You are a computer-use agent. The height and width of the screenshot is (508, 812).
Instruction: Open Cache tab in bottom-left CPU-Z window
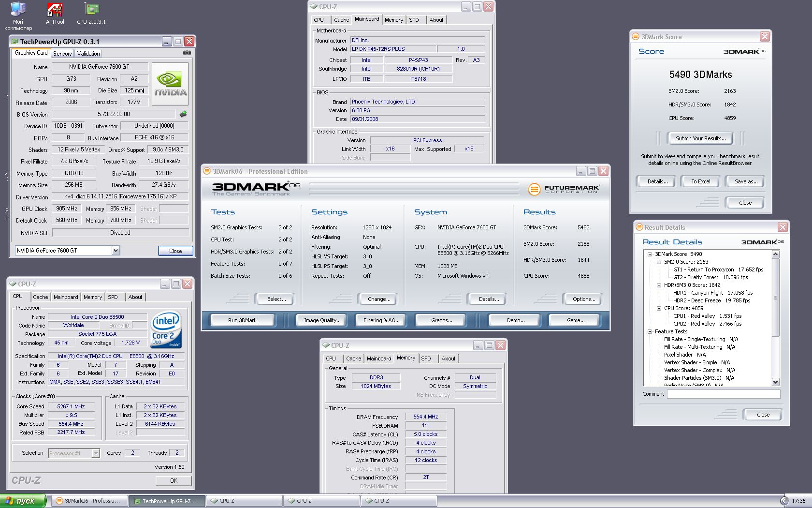click(x=40, y=297)
